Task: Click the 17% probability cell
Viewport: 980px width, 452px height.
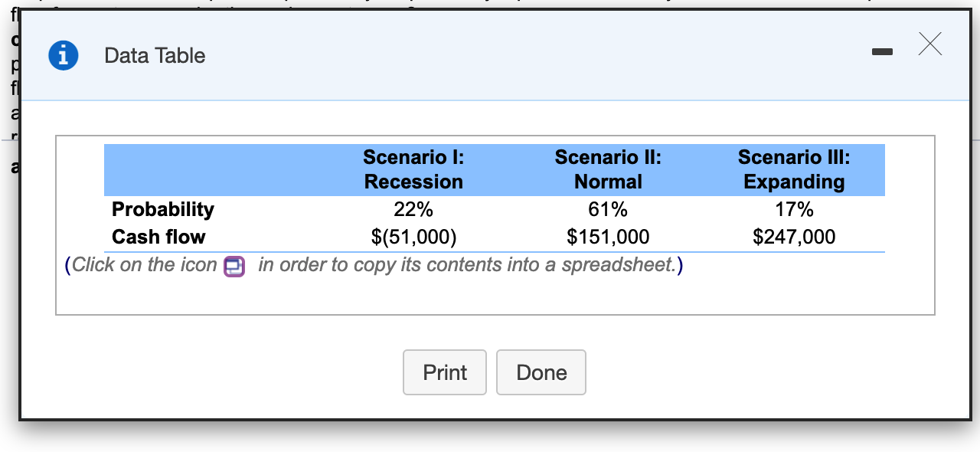Action: (x=794, y=209)
